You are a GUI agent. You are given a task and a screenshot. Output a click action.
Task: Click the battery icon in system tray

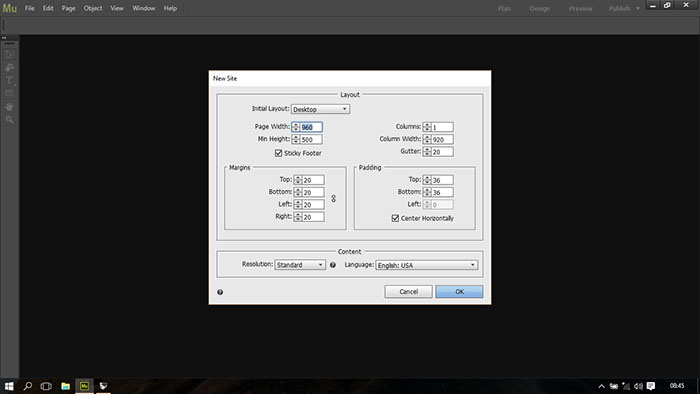point(614,386)
